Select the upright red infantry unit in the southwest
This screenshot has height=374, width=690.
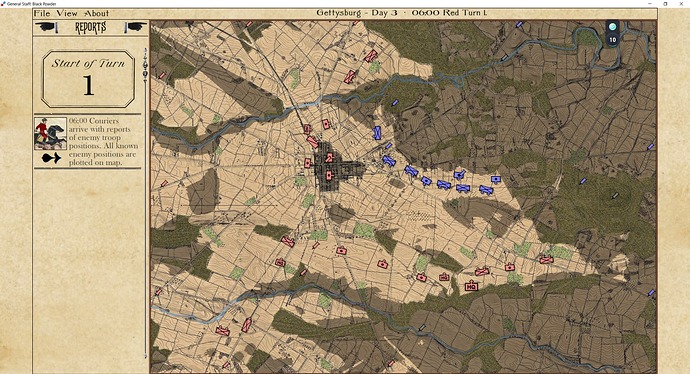[x=246, y=325]
